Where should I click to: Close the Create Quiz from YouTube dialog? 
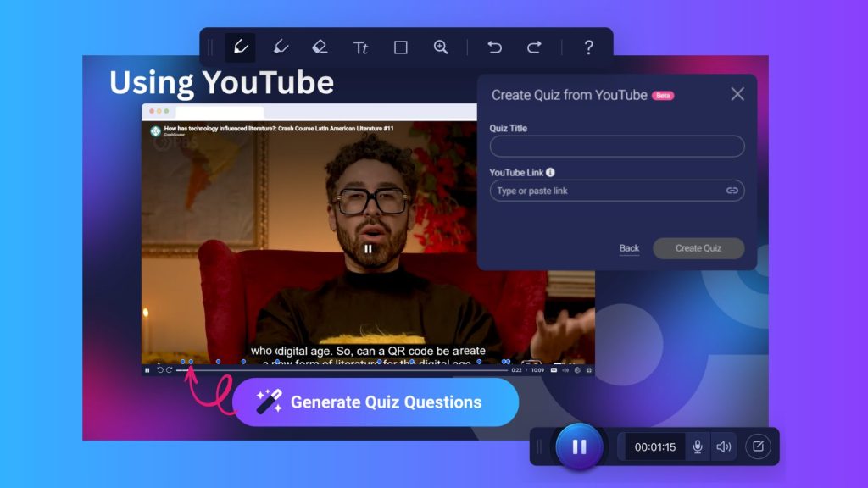[x=737, y=94]
